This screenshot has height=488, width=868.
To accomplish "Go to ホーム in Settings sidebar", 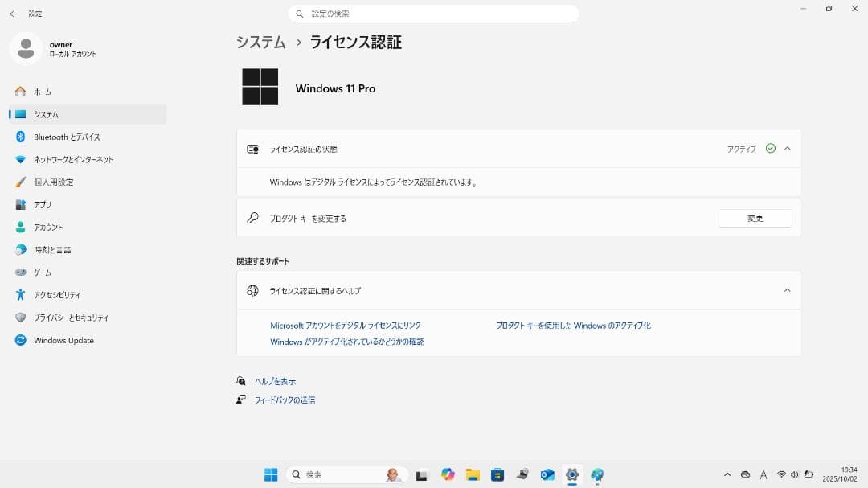I will point(40,92).
